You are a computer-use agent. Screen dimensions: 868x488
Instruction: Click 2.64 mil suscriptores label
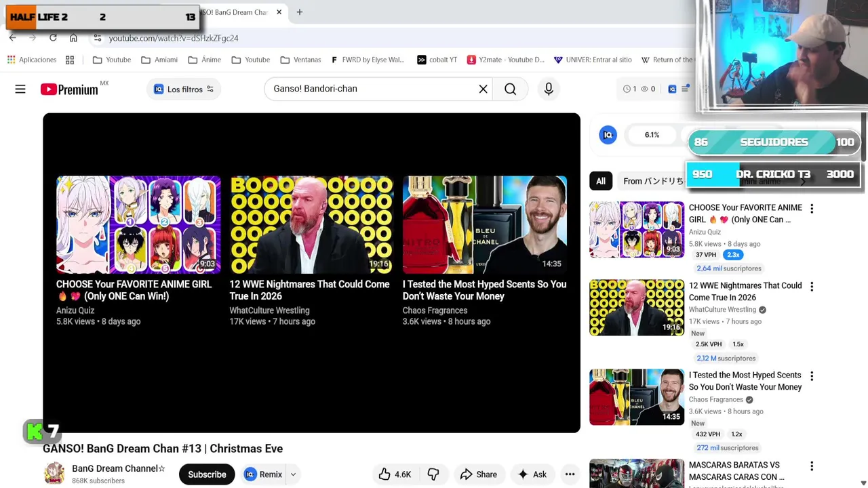(x=729, y=268)
